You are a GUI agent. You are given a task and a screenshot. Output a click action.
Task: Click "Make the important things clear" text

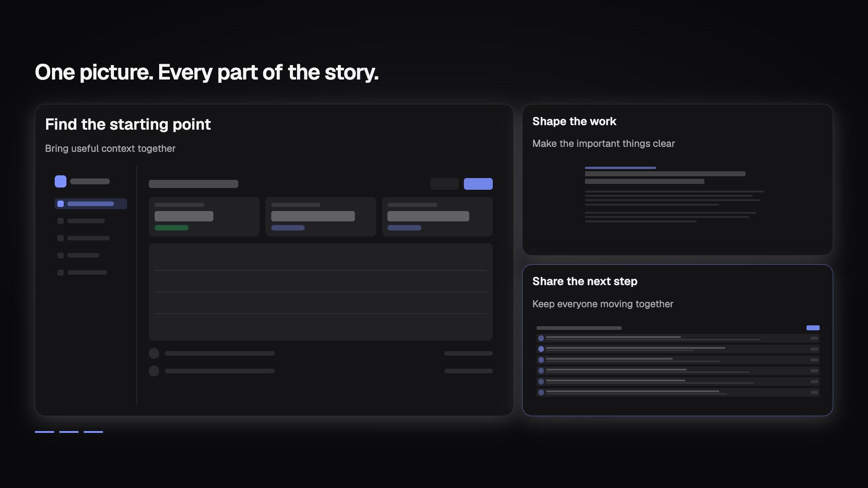pyautogui.click(x=604, y=144)
